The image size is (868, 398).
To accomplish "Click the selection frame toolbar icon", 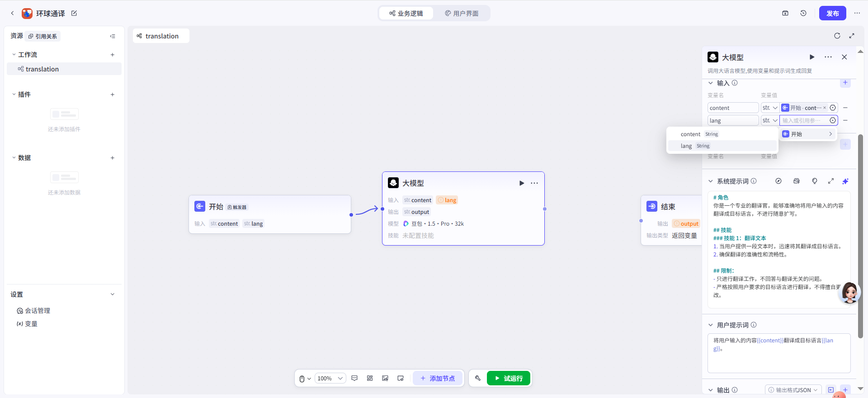I will tap(401, 378).
